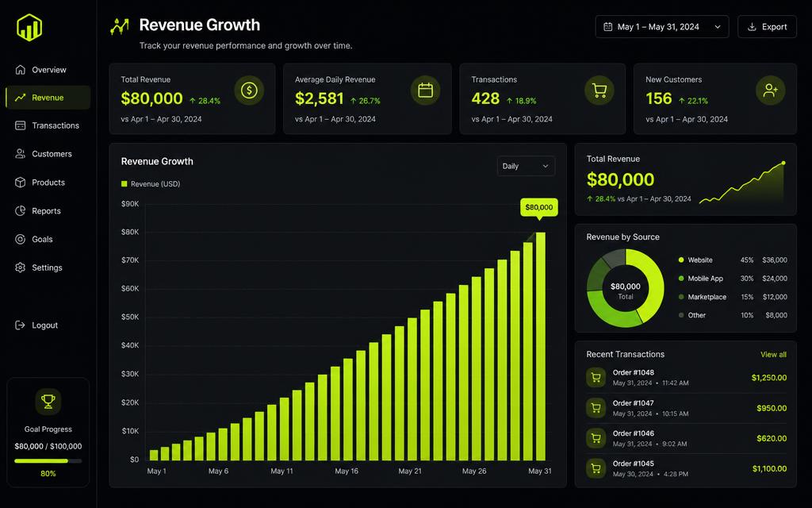Click Logout in the sidebar
Image resolution: width=812 pixels, height=508 pixels.
point(48,325)
